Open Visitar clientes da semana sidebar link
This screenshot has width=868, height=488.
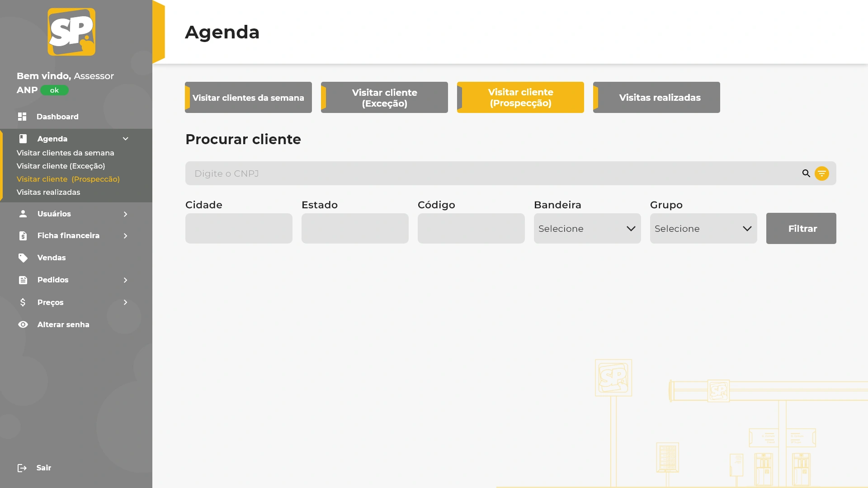pos(66,153)
